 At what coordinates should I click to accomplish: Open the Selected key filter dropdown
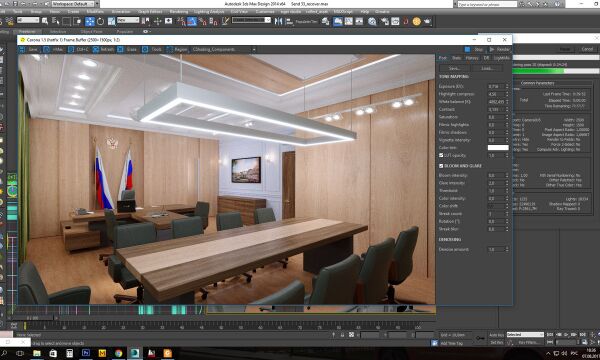pyautogui.click(x=525, y=335)
